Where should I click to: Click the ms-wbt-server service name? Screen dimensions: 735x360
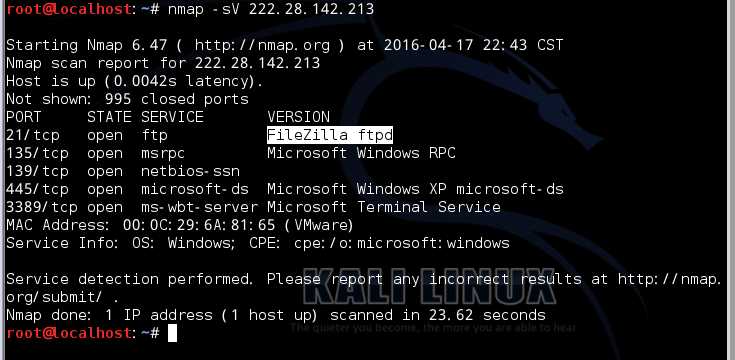coord(199,207)
